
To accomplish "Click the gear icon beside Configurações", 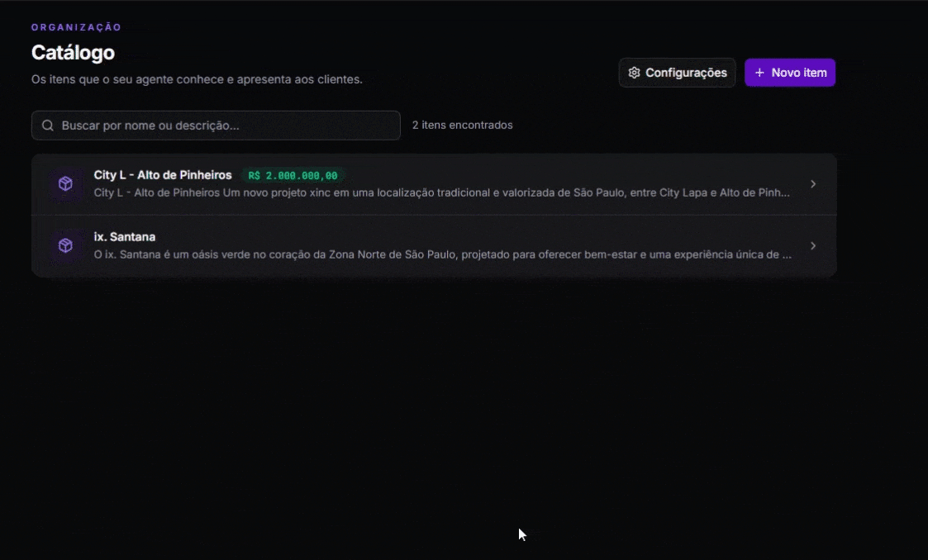I will [635, 73].
